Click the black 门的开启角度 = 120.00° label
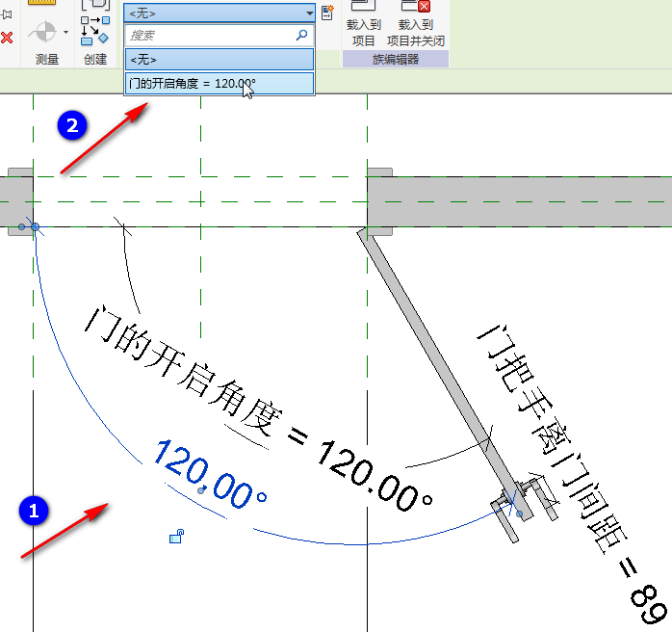 [x=257, y=408]
